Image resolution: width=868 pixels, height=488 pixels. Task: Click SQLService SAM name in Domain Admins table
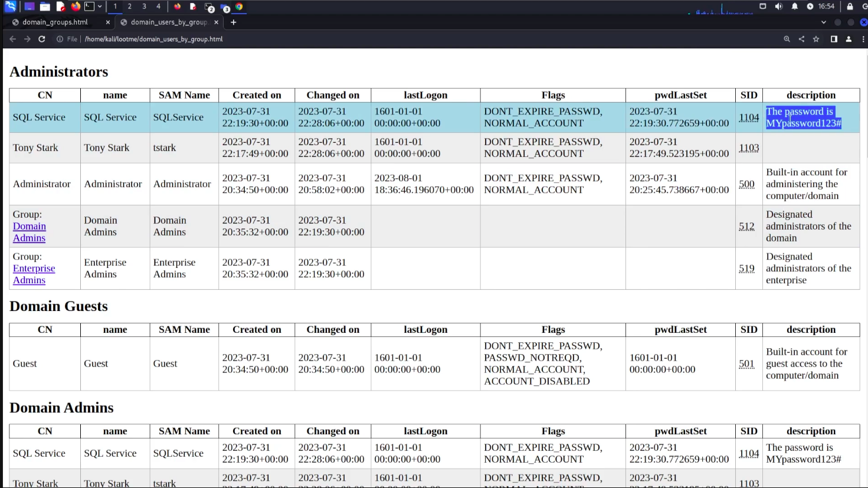(178, 453)
